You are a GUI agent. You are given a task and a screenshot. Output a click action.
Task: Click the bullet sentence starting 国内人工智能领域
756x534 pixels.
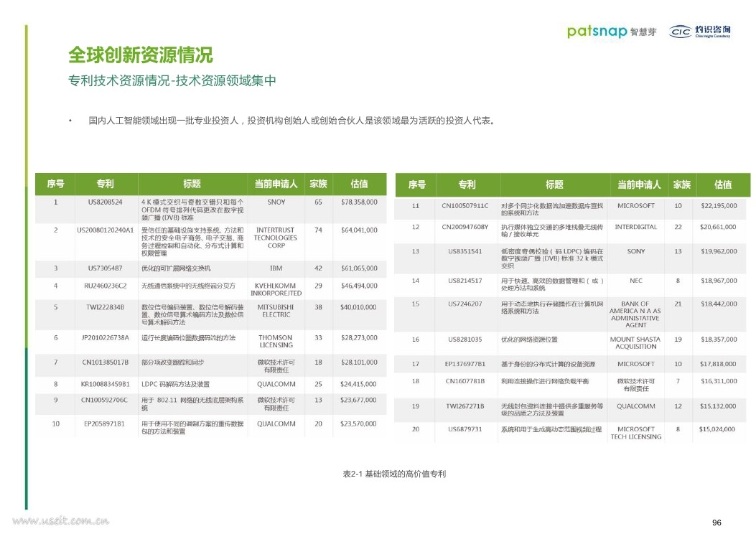[x=291, y=121]
